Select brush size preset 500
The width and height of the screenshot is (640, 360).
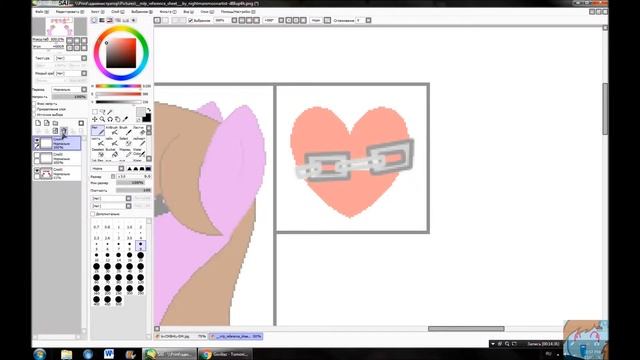[118, 301]
